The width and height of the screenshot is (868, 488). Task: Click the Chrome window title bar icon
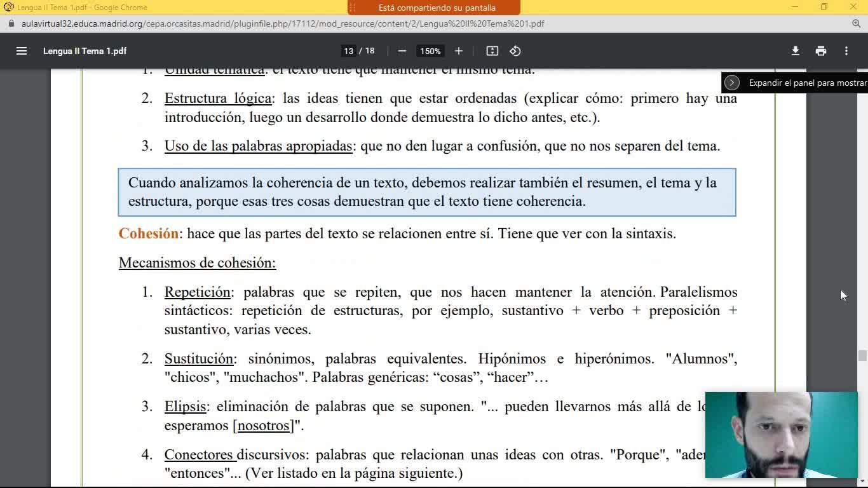point(8,7)
